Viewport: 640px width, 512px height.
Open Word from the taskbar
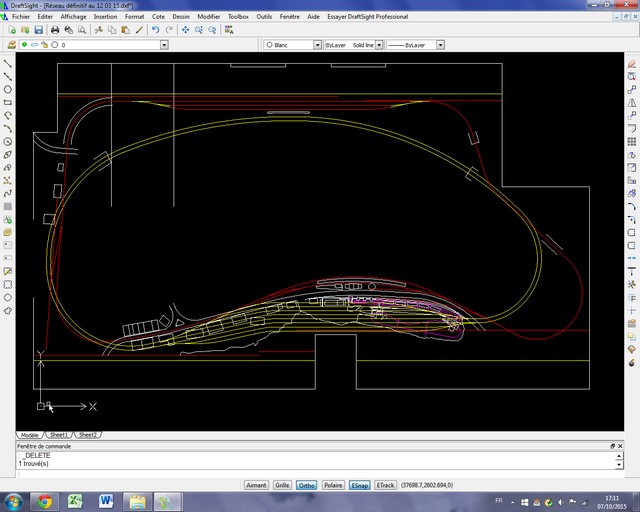[106, 502]
